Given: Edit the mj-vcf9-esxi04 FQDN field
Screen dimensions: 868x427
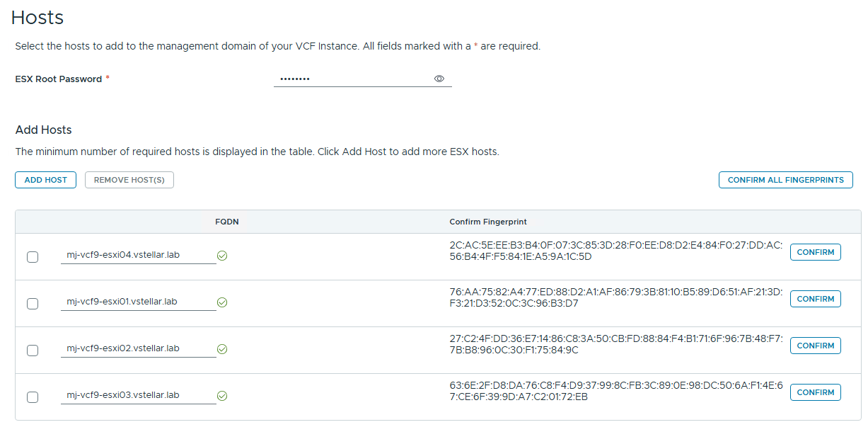Looking at the screenshot, I should (138, 255).
